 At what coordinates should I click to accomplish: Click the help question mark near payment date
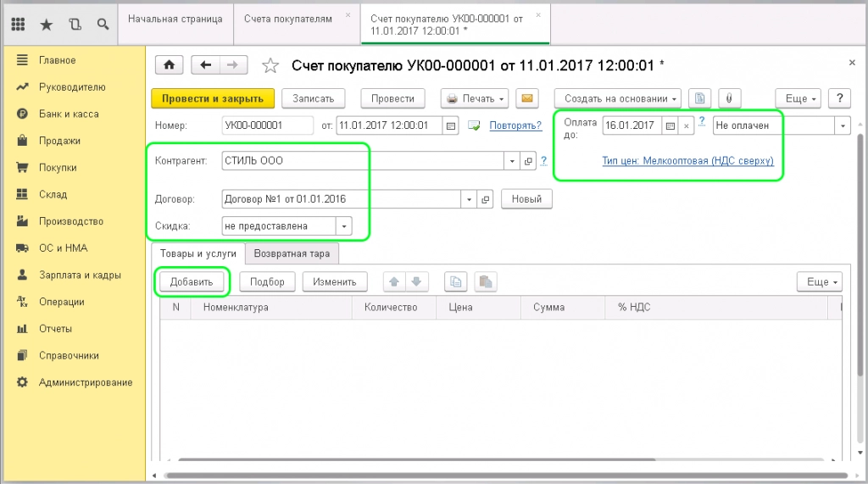coord(701,121)
